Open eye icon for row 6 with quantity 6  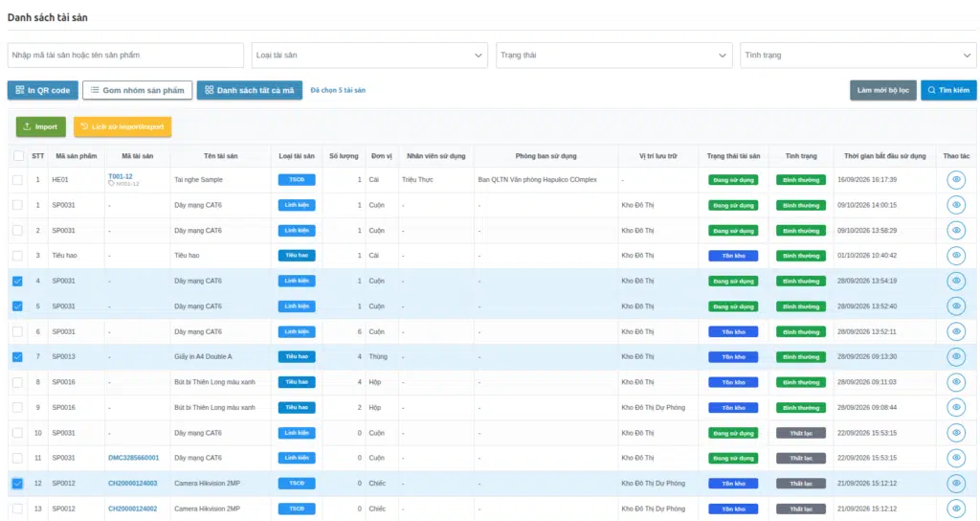click(x=956, y=331)
